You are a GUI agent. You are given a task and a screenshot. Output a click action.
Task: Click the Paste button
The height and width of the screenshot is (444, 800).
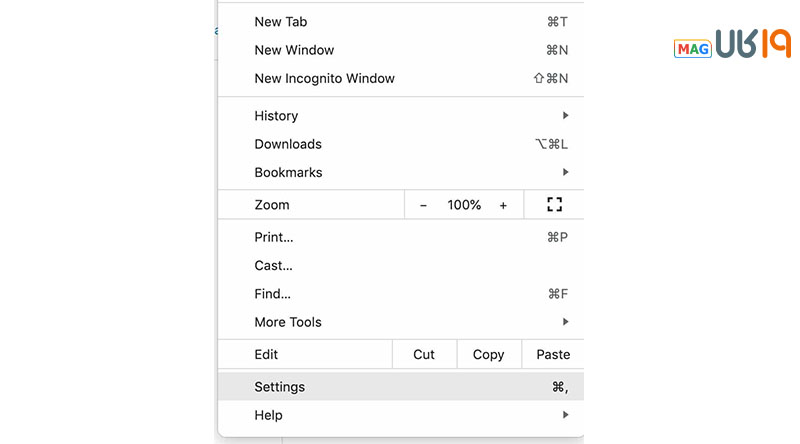tap(553, 354)
